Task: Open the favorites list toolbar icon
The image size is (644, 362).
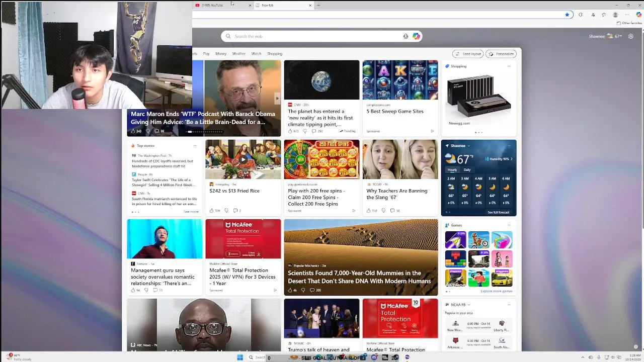Action: [604, 15]
